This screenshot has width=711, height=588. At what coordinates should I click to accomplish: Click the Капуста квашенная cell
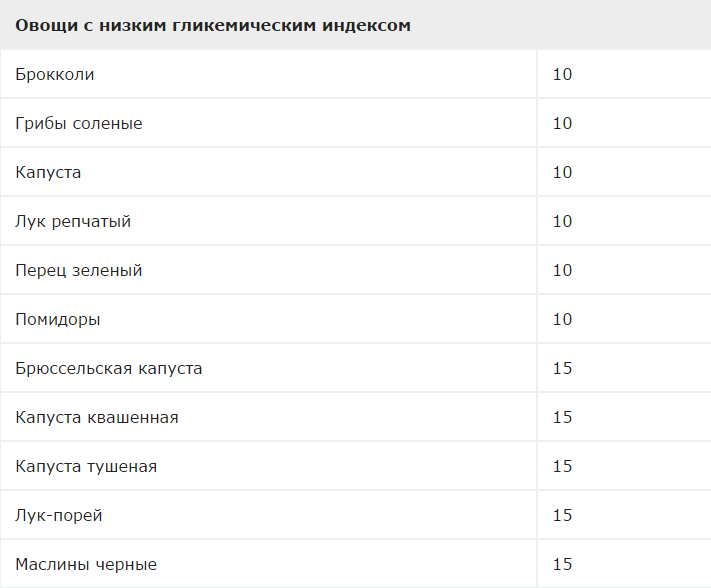pos(97,417)
